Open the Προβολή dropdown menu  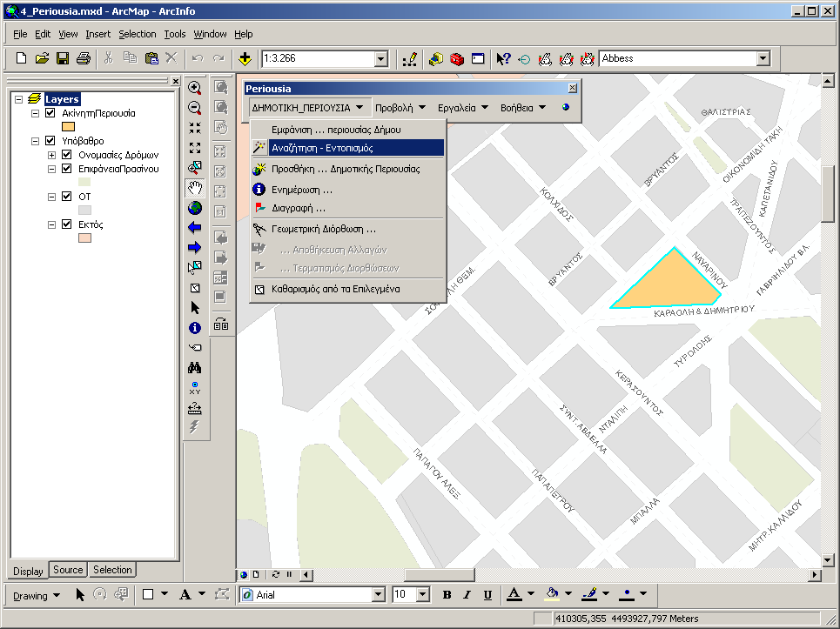[x=400, y=108]
